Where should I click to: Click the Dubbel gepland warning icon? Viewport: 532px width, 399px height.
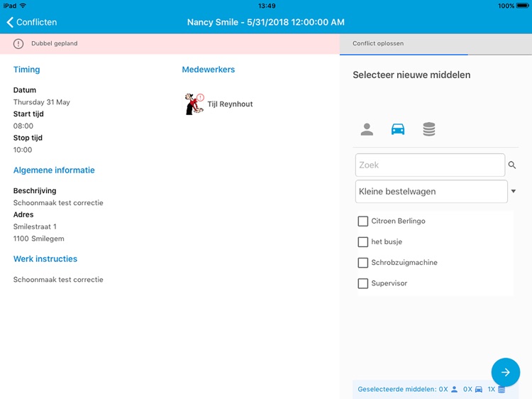[18, 43]
